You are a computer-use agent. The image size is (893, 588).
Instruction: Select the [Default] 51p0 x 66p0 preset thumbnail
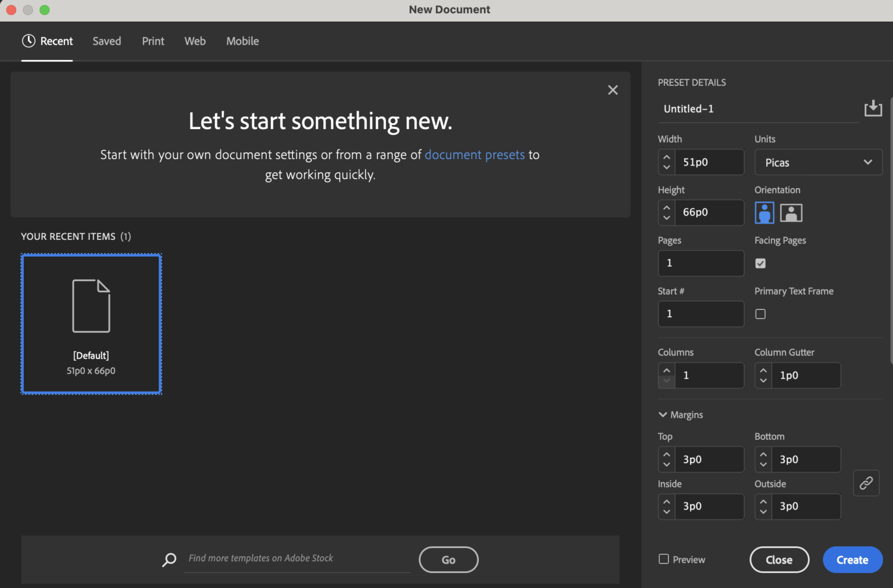[91, 323]
